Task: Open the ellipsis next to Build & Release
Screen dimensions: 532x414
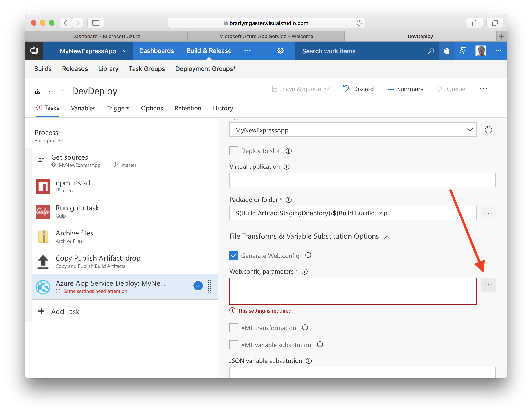Action: pyautogui.click(x=247, y=51)
